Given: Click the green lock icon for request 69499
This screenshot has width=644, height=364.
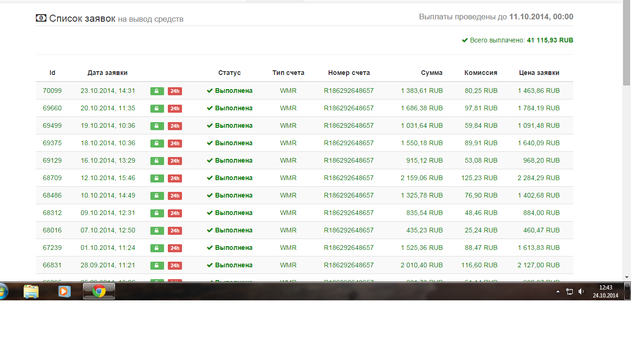Looking at the screenshot, I should 157,126.
